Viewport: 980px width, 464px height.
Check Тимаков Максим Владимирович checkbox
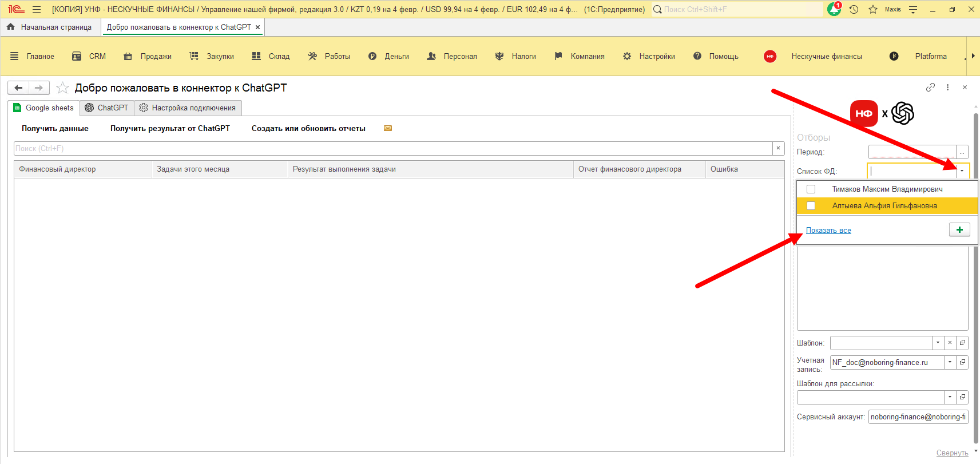(x=811, y=189)
